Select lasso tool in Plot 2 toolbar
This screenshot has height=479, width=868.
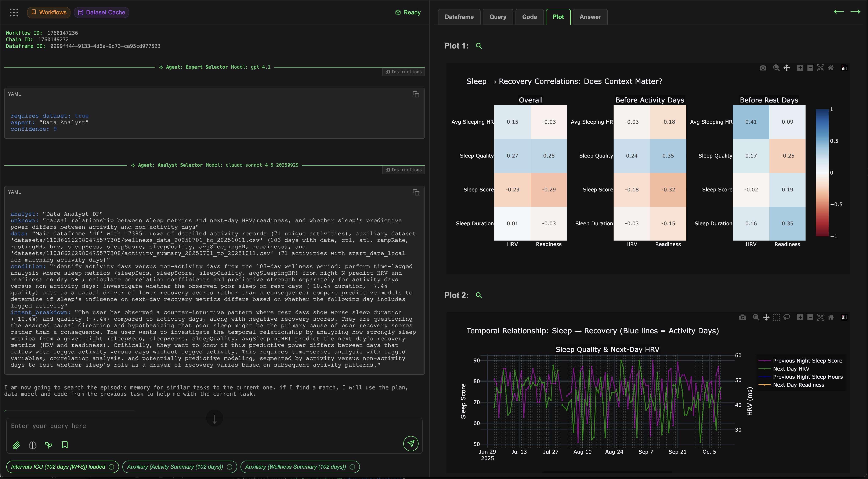coord(786,317)
